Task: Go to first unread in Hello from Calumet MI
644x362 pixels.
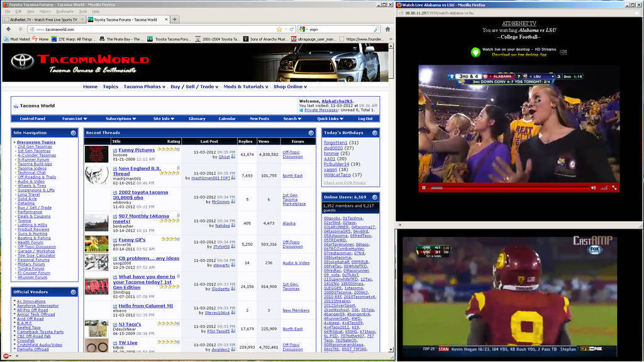Action: 116,306
